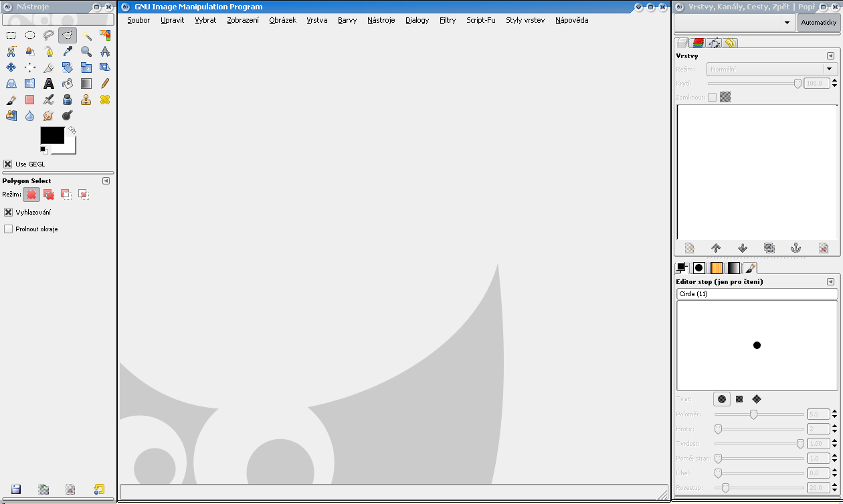Select the Ink tool
The image size is (843, 504).
click(68, 100)
